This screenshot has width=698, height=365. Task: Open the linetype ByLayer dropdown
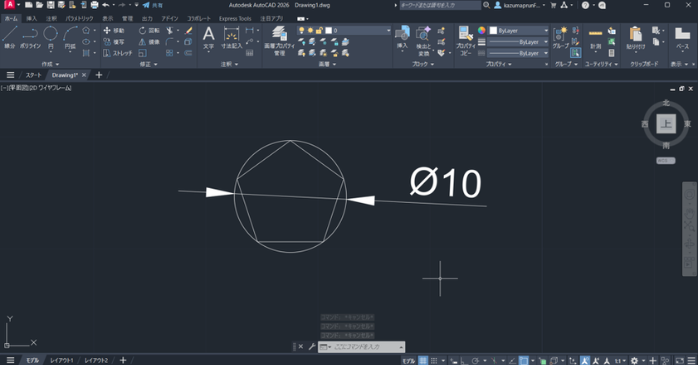coord(519,53)
